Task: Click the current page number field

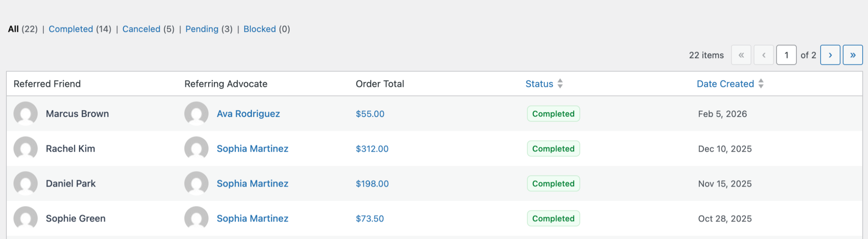Action: click(786, 55)
